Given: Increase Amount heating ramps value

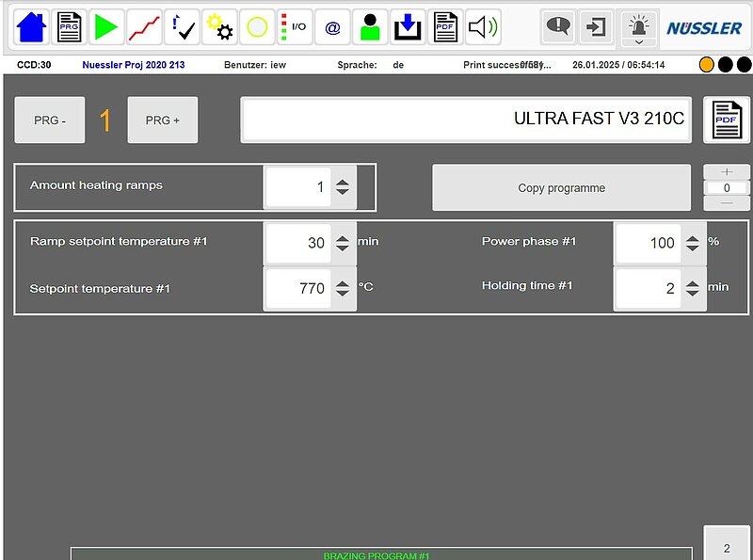Looking at the screenshot, I should [343, 182].
